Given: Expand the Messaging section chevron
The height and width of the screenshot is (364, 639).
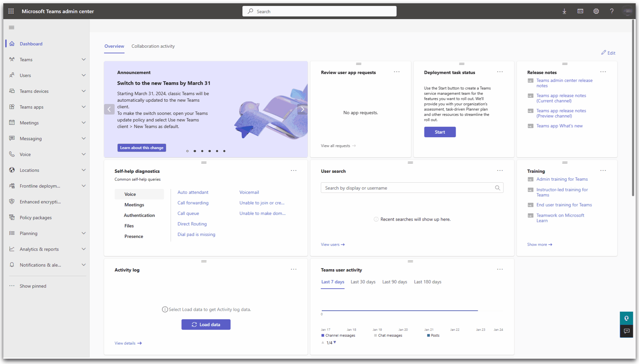Looking at the screenshot, I should point(84,139).
